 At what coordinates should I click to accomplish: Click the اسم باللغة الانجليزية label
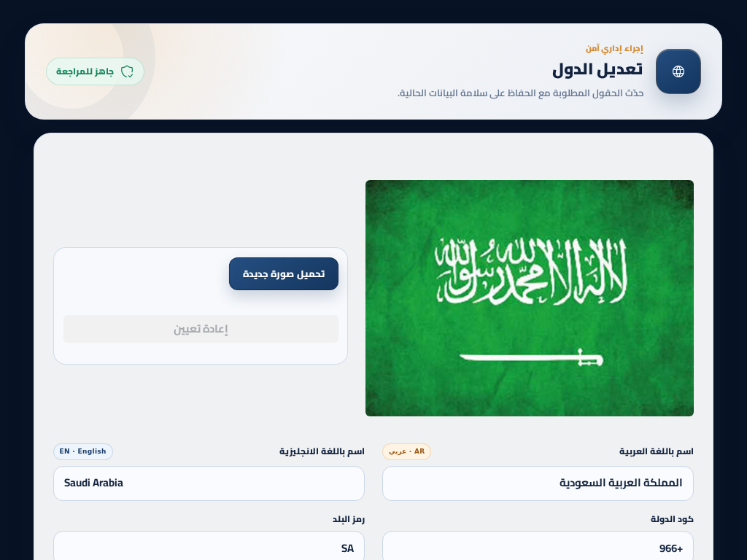[322, 451]
